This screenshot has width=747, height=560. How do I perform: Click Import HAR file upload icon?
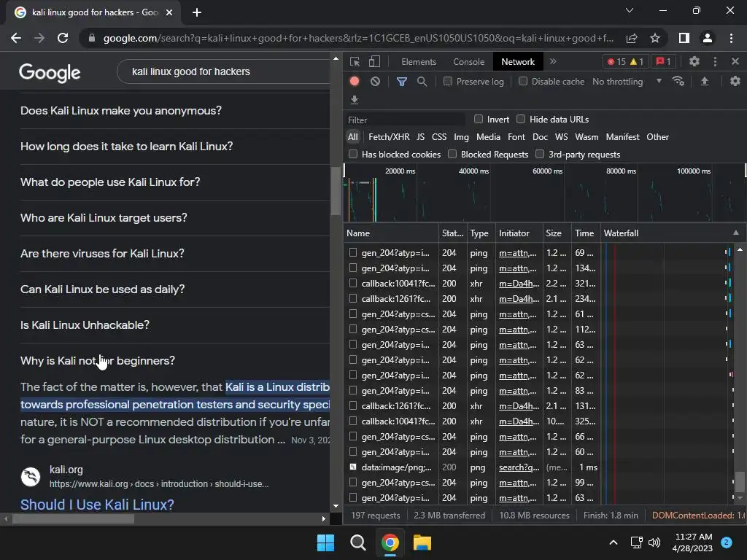705,82
